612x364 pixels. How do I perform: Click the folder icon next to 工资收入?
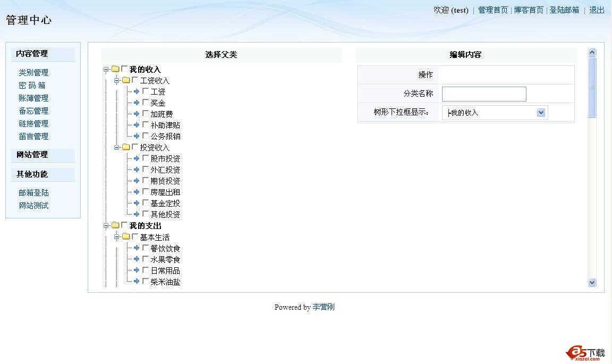[x=126, y=80]
